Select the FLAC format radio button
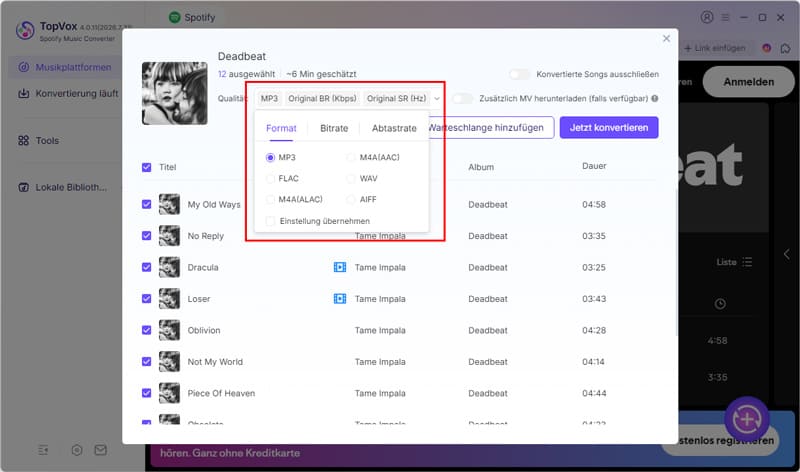The image size is (800, 472). click(x=270, y=179)
